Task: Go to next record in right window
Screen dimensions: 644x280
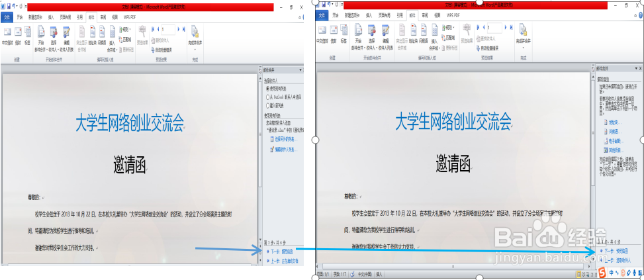Action: pos(506,28)
